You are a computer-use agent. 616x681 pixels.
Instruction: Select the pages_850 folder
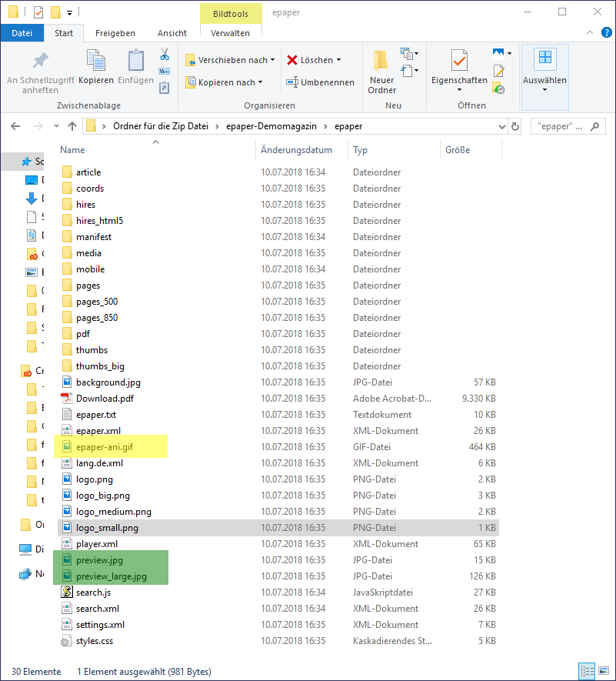pos(97,318)
